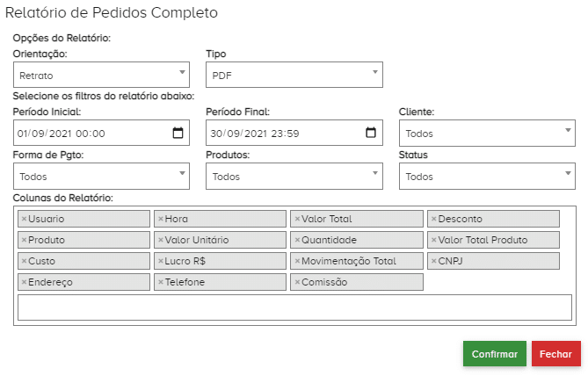Screen dimensions: 588x376
Task: Expand the Tipo PDF dropdown
Action: point(294,75)
